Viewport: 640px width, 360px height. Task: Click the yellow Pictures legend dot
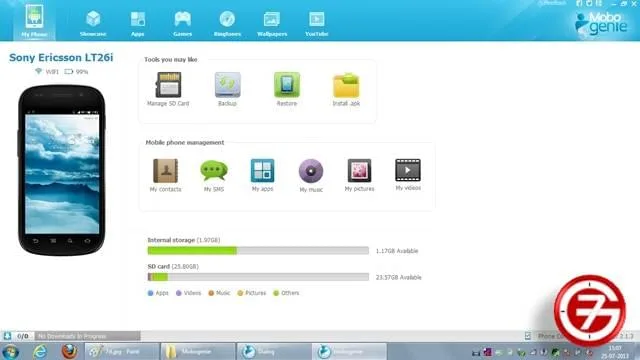[240, 293]
